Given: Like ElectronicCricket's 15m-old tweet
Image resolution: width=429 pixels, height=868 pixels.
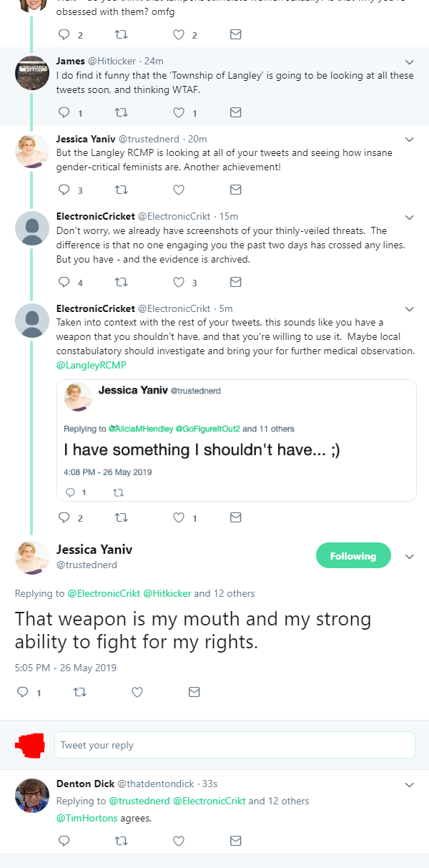Looking at the screenshot, I should coord(179,282).
